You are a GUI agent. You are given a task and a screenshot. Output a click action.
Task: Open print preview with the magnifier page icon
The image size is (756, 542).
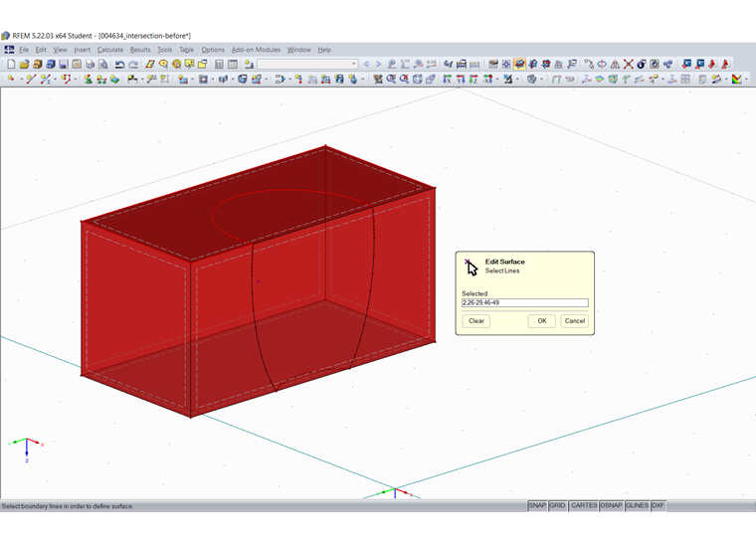pos(103,64)
